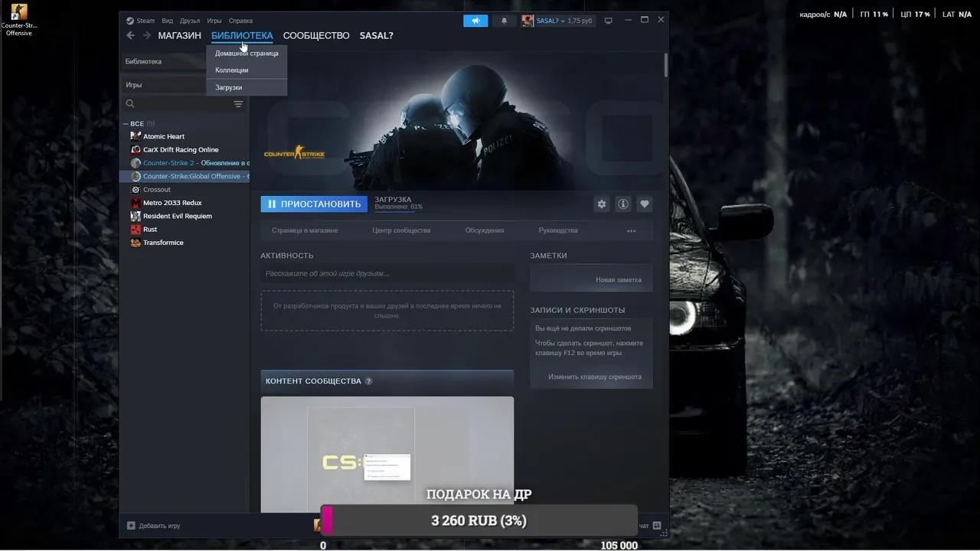Screen dimensions: 980x551
Task: Select Домашняя страница from dropdown
Action: click(247, 54)
